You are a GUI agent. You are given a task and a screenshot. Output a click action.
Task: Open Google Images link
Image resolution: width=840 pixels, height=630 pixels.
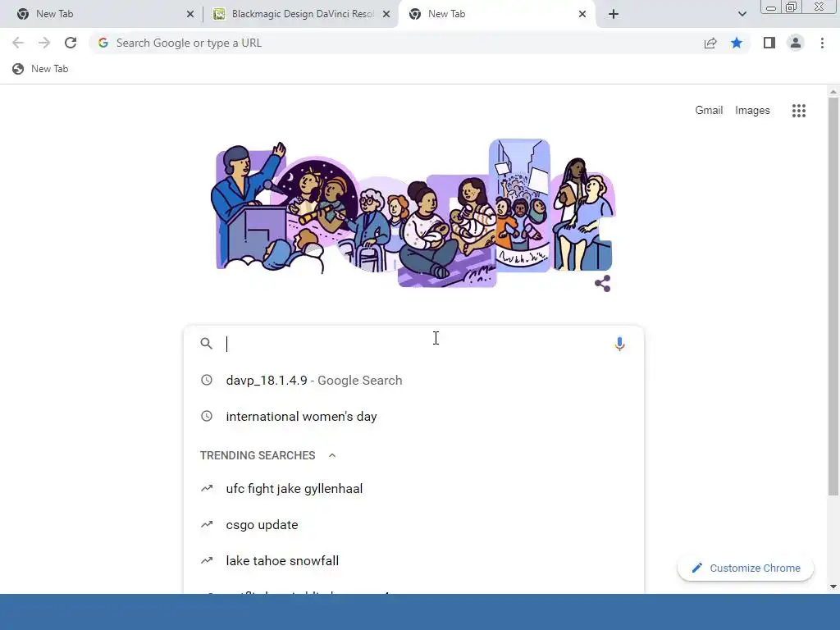click(x=752, y=111)
